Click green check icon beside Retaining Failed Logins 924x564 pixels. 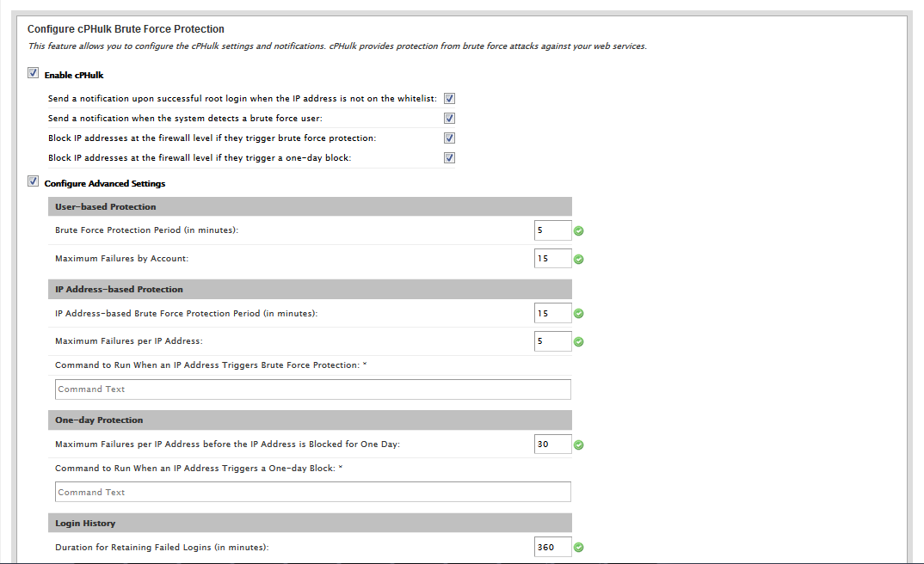click(x=579, y=548)
